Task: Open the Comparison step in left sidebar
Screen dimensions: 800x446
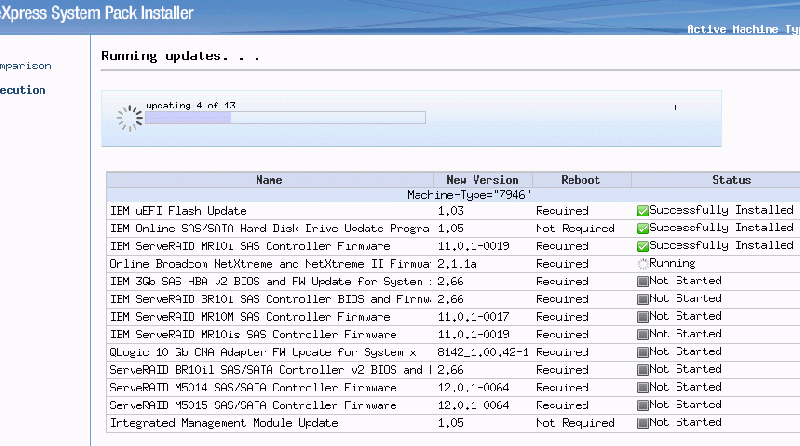Action: coord(25,66)
